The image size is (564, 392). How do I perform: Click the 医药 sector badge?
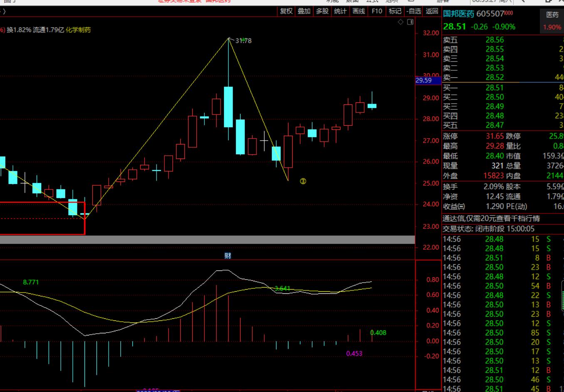pyautogui.click(x=552, y=15)
